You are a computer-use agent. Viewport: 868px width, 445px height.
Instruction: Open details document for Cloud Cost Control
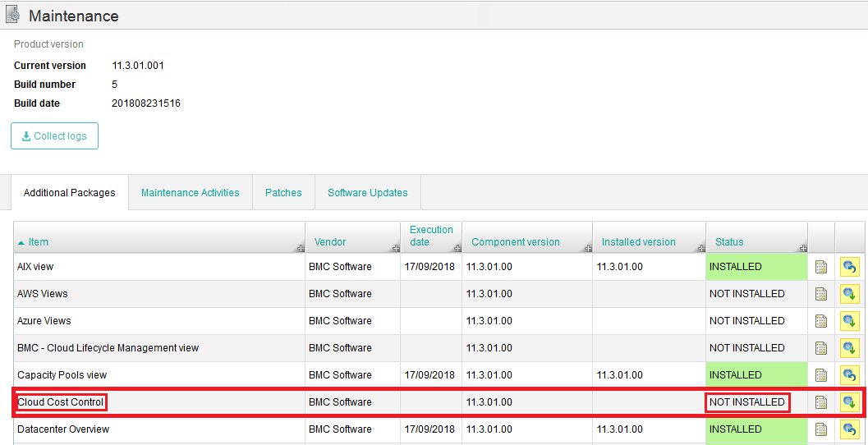point(820,402)
